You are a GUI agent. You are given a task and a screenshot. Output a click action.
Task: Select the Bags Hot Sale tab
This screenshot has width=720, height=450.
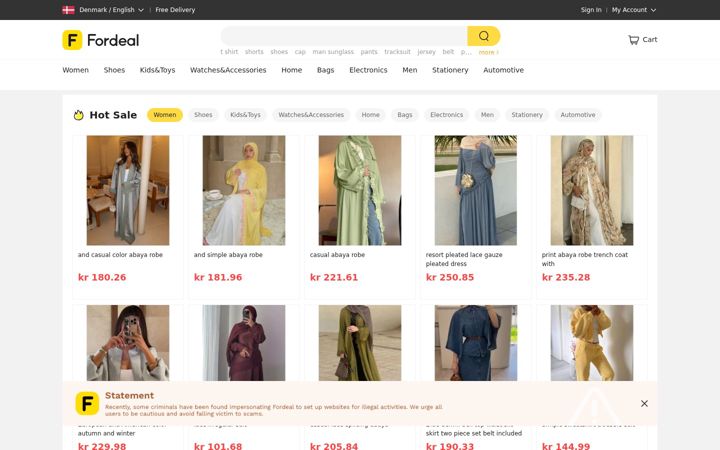click(405, 115)
